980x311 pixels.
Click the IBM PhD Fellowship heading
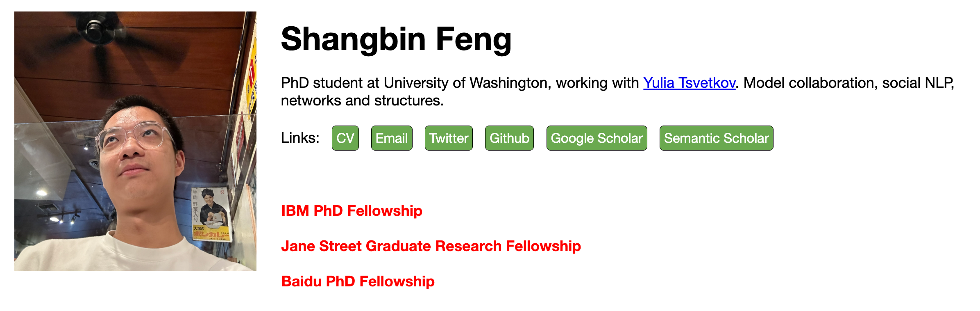tap(352, 211)
